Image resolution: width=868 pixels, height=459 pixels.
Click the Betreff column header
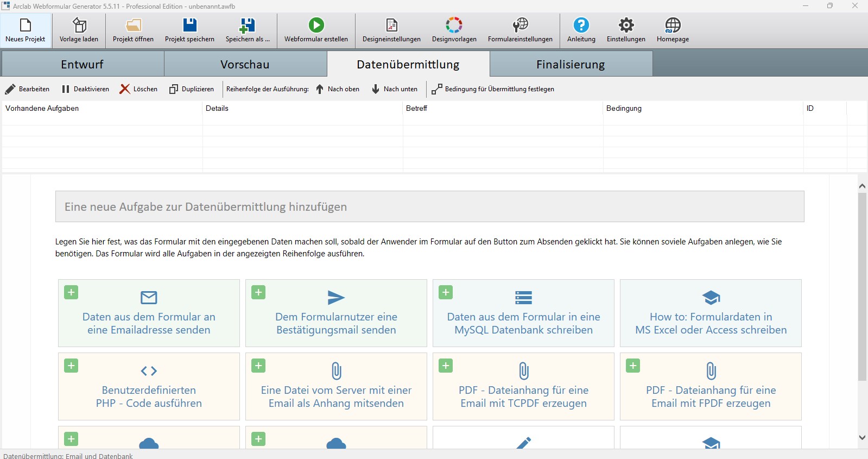click(416, 108)
